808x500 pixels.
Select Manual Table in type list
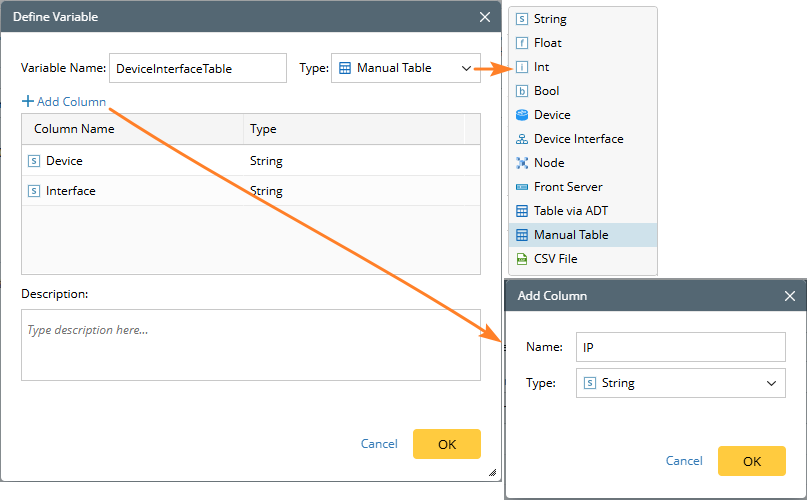coord(570,235)
